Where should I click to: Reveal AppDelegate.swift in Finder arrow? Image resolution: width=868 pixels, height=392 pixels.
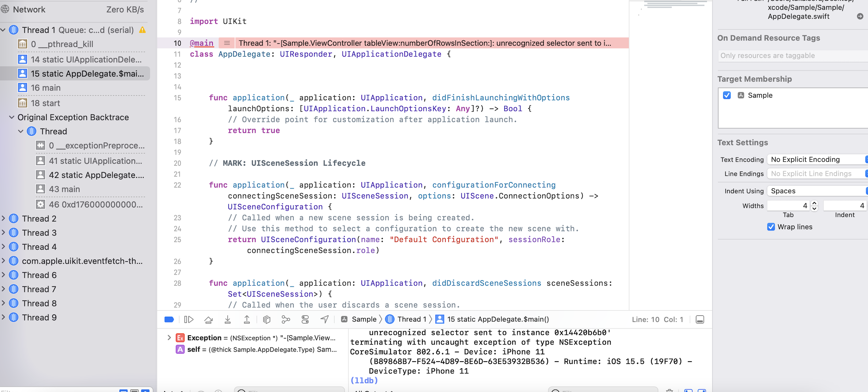coord(860,16)
